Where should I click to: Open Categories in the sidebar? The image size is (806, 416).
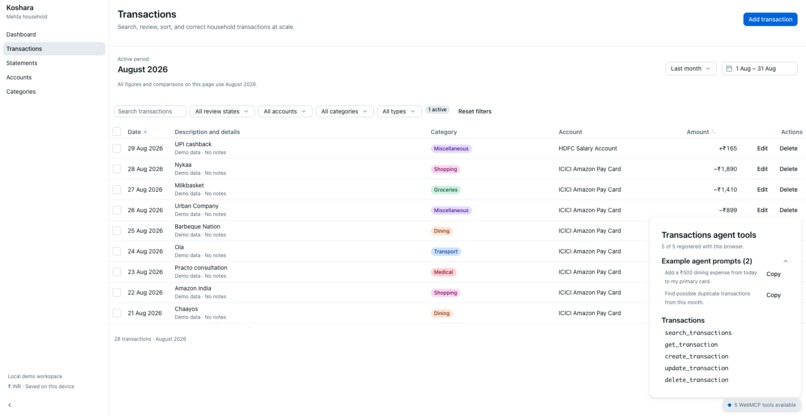click(x=54, y=92)
